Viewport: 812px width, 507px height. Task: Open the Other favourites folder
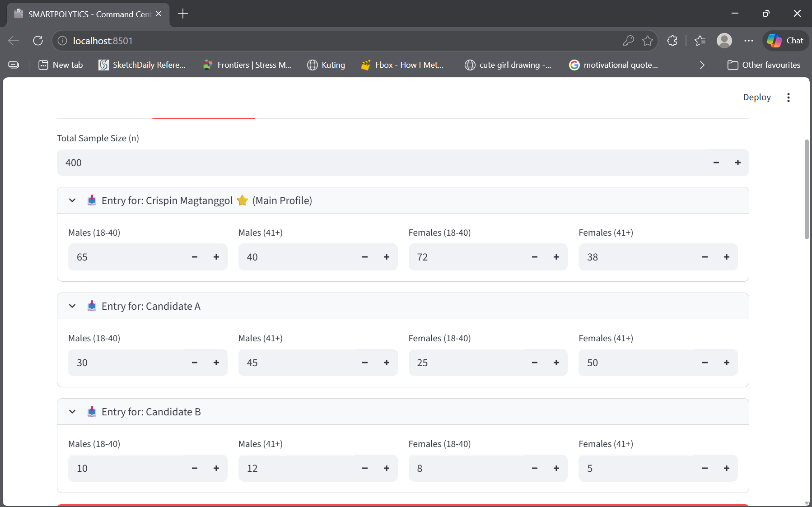click(764, 65)
